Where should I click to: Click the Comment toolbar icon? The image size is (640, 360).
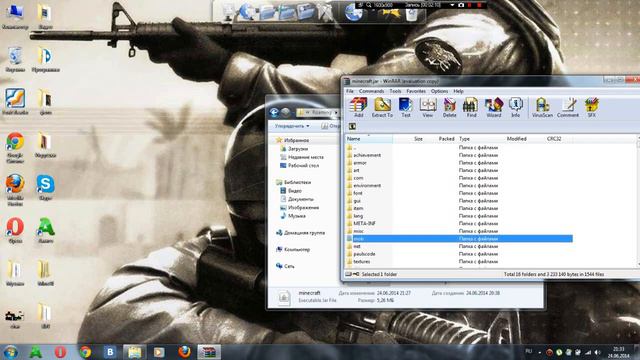pyautogui.click(x=568, y=107)
